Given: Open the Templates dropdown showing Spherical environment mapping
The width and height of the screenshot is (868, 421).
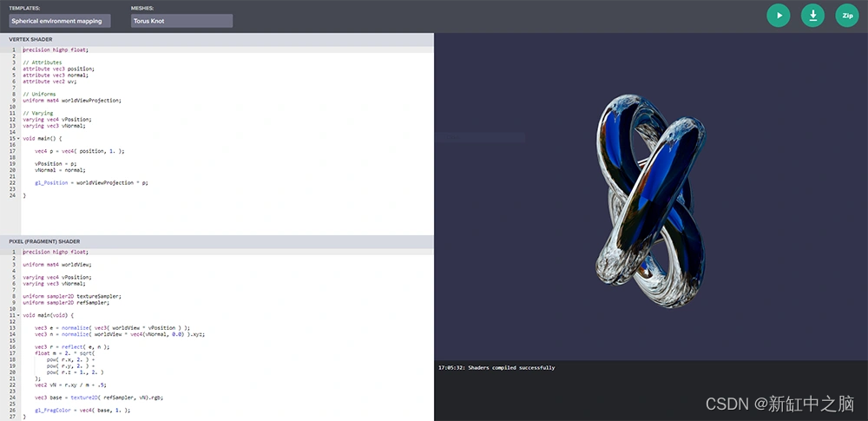Looking at the screenshot, I should (x=60, y=21).
